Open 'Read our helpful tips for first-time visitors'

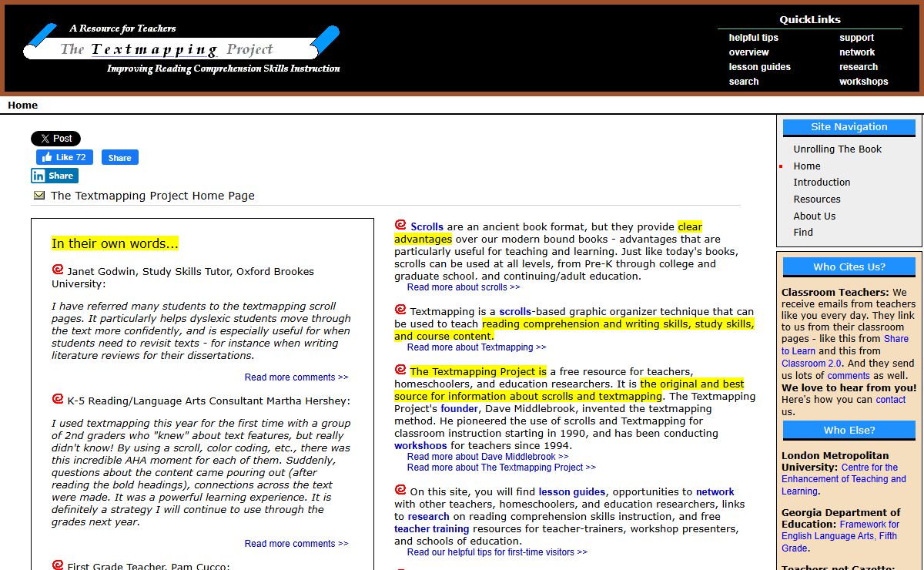[497, 552]
